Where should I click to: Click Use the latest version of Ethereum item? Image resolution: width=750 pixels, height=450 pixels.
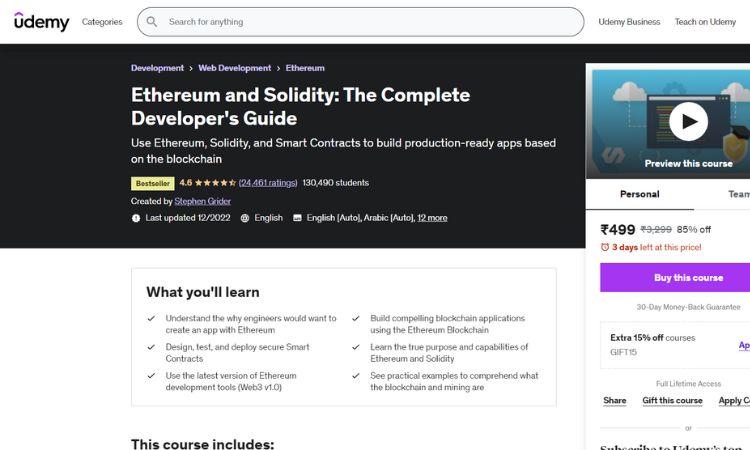click(231, 382)
